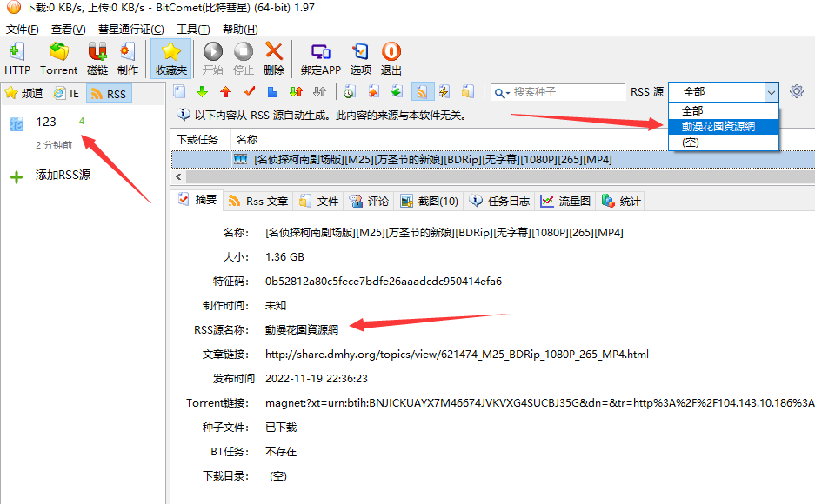815x504 pixels.
Task: Open the search type magnifier dropdown
Action: [502, 92]
